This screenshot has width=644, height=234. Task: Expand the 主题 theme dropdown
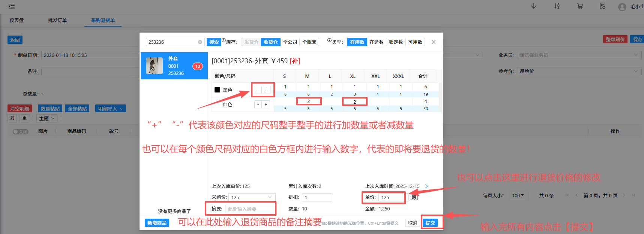coord(47,118)
